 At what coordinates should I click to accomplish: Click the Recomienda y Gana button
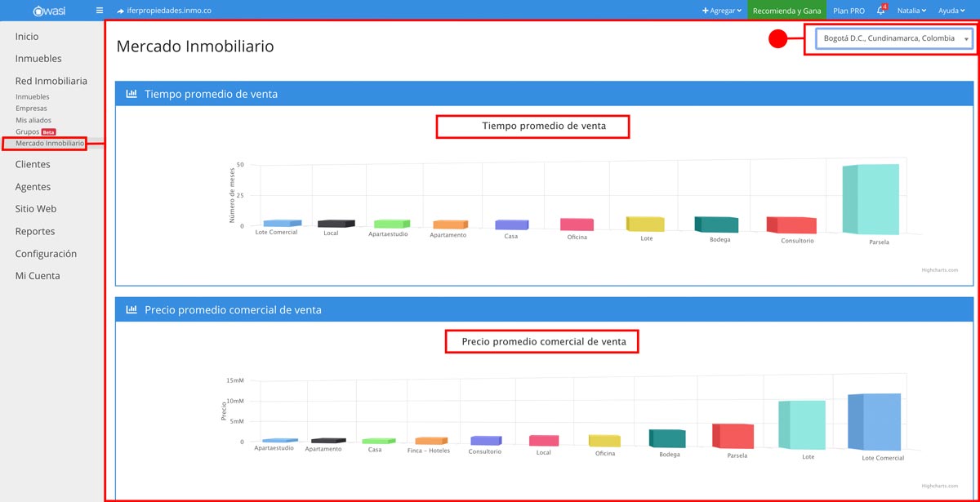point(787,11)
